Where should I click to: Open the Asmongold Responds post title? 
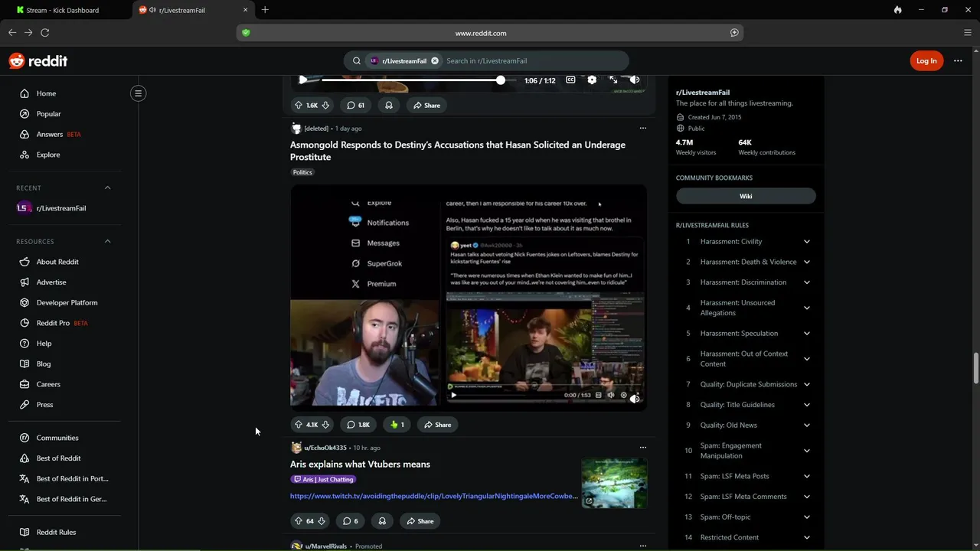tap(458, 151)
